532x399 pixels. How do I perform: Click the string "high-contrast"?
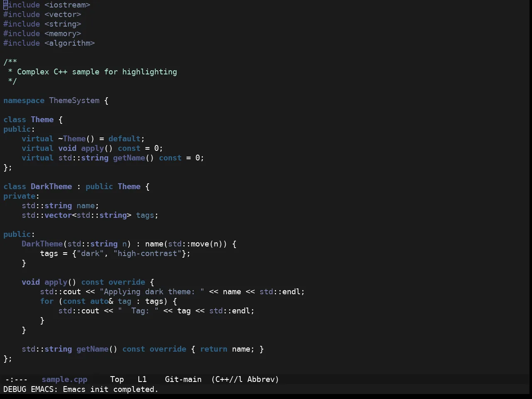(148, 254)
